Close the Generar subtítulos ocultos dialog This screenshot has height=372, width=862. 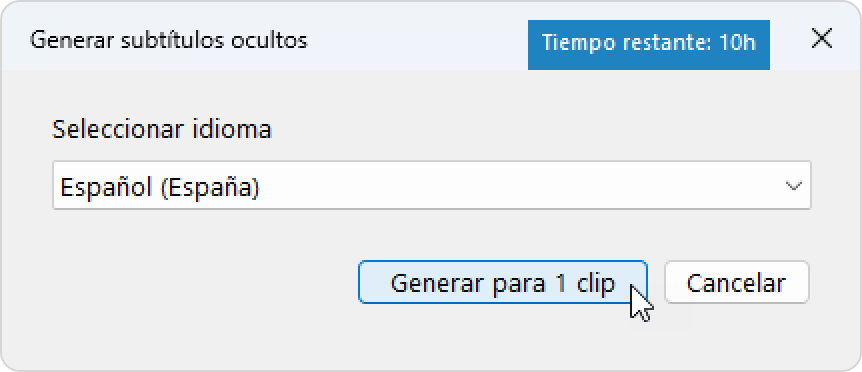821,39
